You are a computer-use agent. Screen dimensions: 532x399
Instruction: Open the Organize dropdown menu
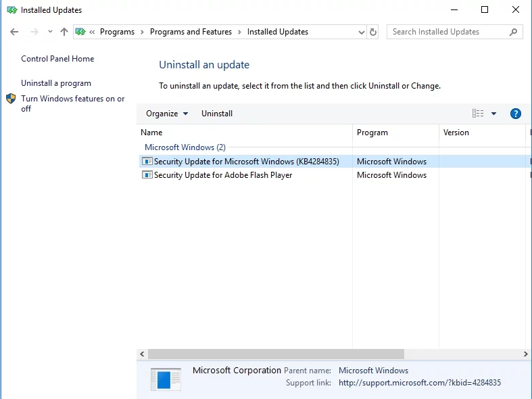[x=167, y=114]
